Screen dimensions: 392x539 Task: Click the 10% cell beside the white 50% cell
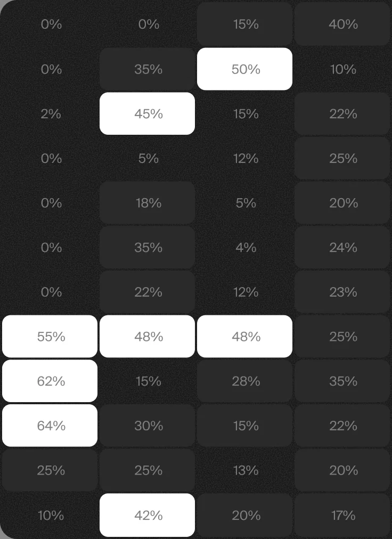coord(342,69)
